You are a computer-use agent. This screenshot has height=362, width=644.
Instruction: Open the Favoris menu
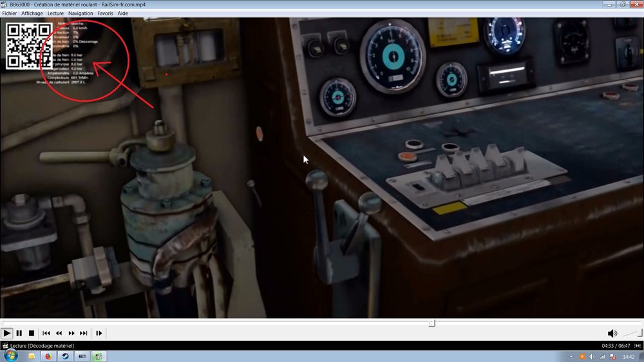[x=105, y=13]
